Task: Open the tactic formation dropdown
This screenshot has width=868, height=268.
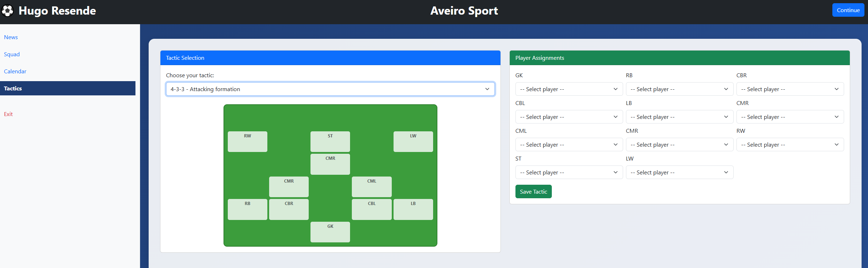Action: (330, 89)
